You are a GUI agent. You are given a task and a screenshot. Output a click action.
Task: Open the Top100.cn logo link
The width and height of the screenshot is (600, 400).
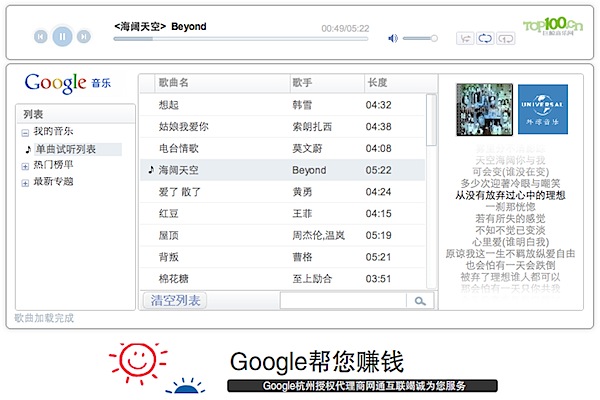point(553,26)
